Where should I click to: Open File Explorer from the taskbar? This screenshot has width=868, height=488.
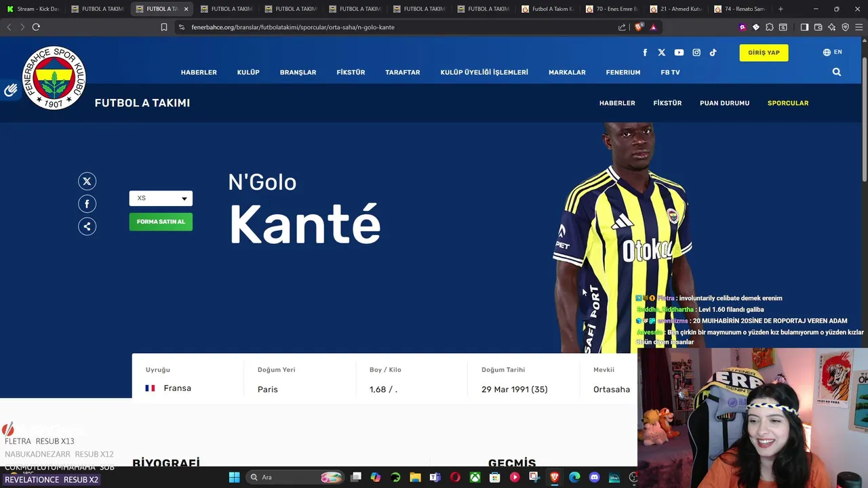pyautogui.click(x=415, y=477)
